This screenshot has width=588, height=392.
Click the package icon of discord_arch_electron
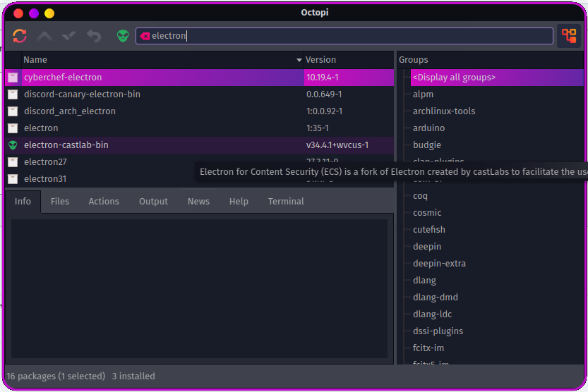point(13,111)
